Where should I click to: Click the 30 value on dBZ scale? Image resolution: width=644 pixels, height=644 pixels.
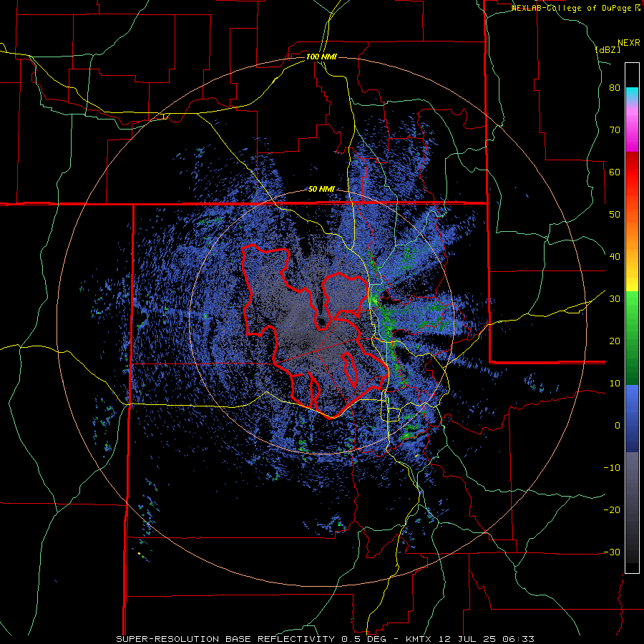[615, 299]
